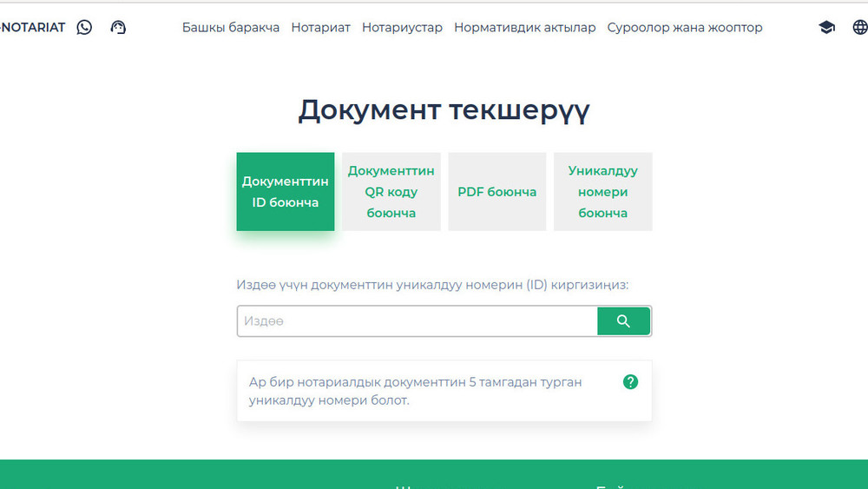
Task: Click the NOTARIAT logo
Action: [x=33, y=27]
